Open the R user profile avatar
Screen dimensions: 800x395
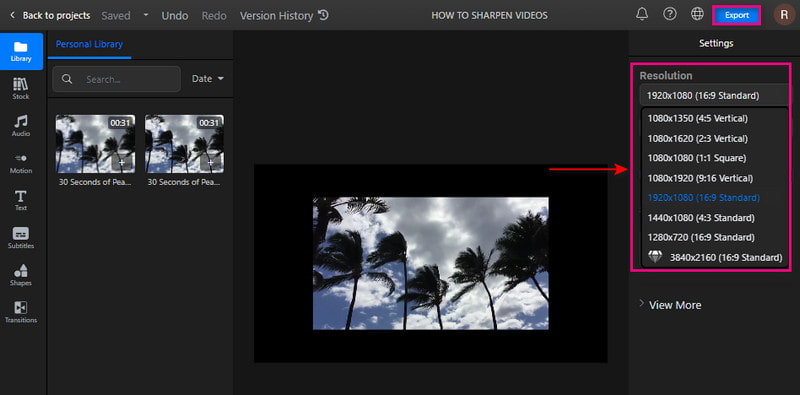click(784, 15)
